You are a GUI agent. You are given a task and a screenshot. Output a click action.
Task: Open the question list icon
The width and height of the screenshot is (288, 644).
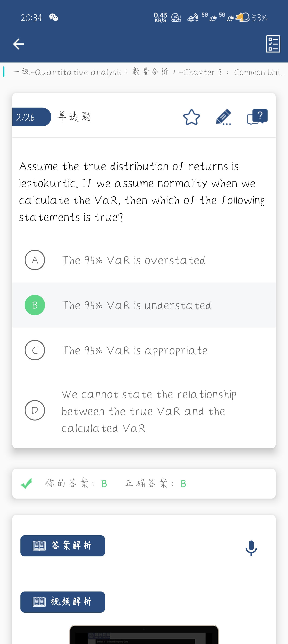tap(273, 44)
